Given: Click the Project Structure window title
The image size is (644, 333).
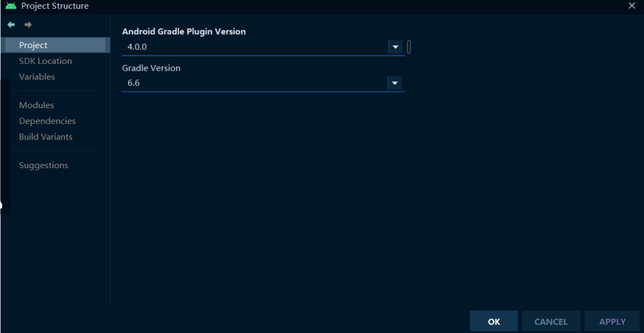Looking at the screenshot, I should pyautogui.click(x=55, y=6).
